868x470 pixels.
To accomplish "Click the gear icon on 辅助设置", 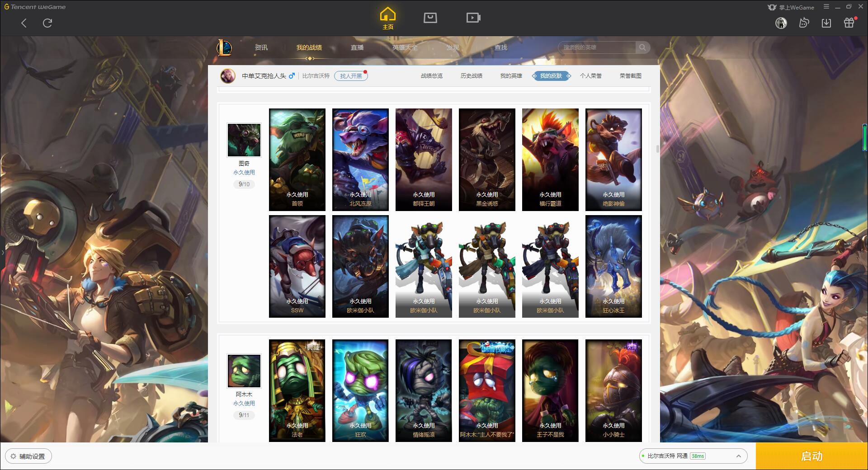I will [14, 456].
